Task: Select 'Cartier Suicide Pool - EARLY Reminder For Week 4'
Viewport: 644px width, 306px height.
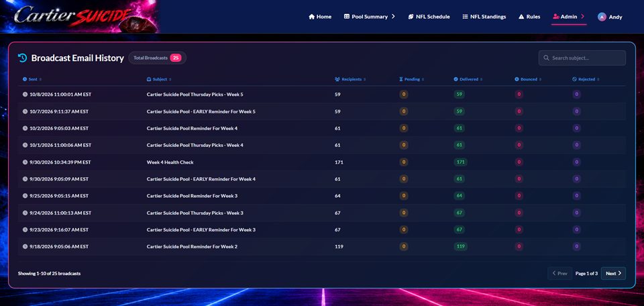Action: 201,179
